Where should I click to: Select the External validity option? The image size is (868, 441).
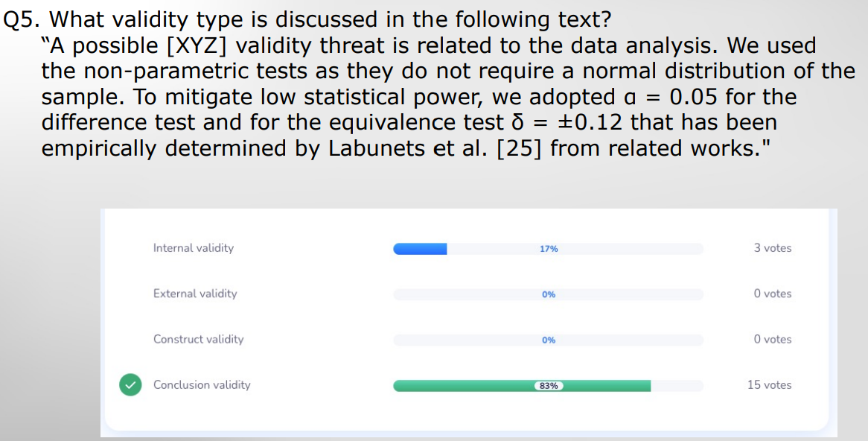(x=195, y=294)
